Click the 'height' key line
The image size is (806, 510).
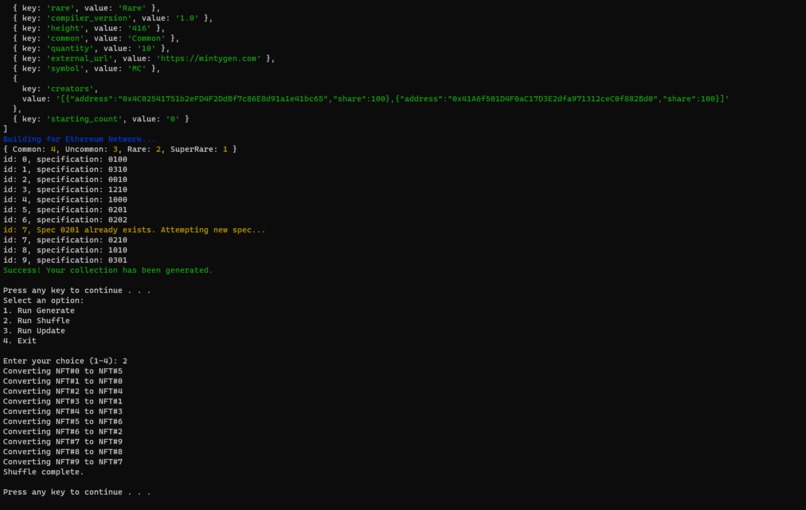(89, 28)
